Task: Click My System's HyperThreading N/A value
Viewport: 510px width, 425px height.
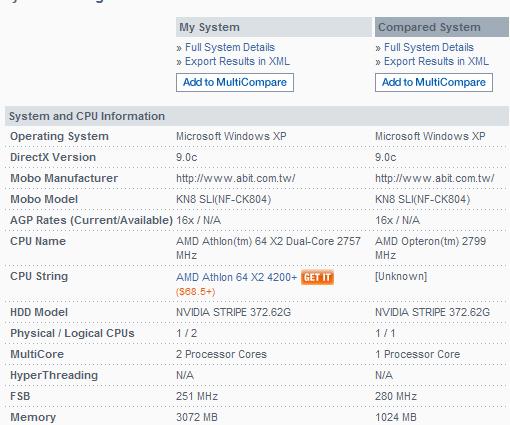Action: [185, 375]
